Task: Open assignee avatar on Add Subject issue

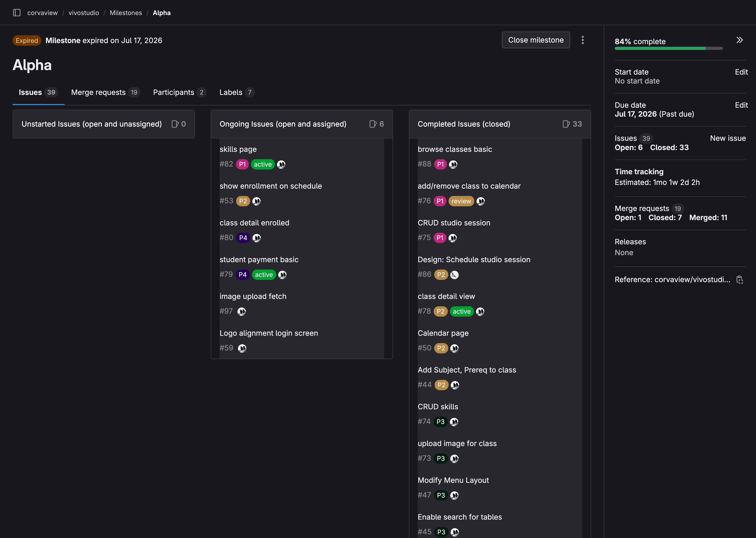Action: (455, 385)
